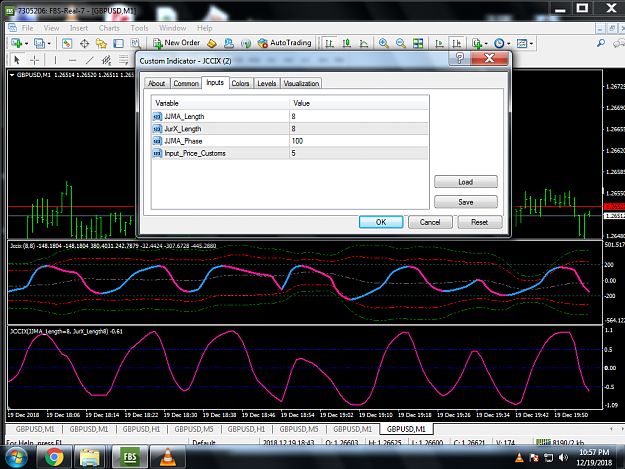This screenshot has height=469, width=625.
Task: Zoom in on the chart
Action: click(384, 43)
